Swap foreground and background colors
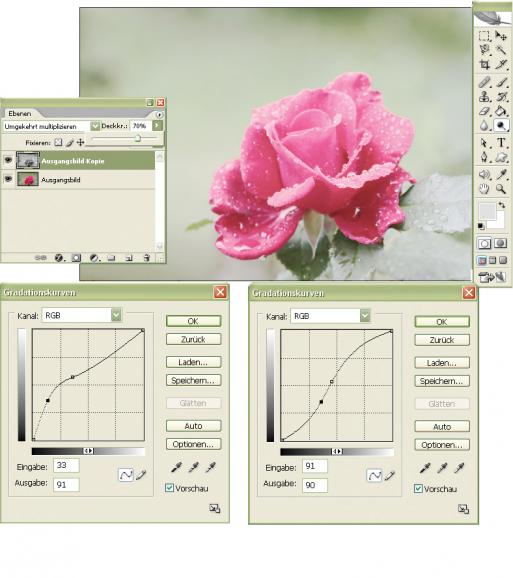The image size is (513, 578). [502, 205]
